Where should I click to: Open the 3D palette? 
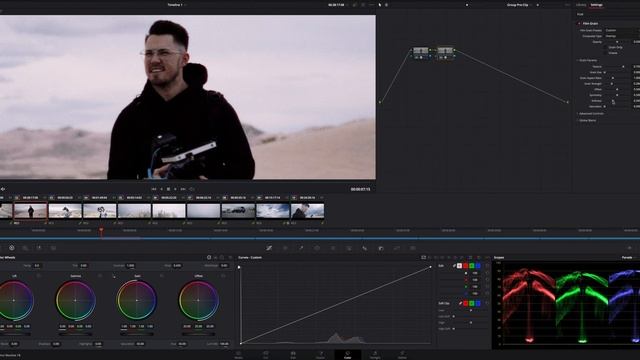point(413,248)
